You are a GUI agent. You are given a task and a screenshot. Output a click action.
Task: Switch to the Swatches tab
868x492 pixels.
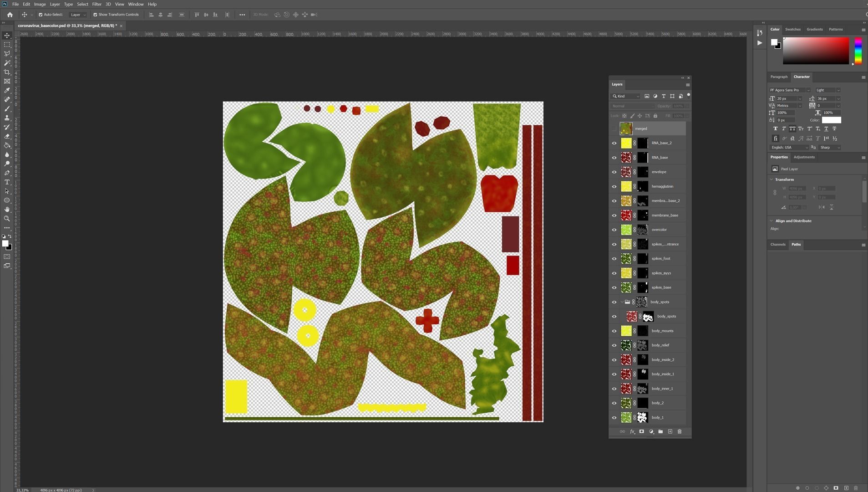click(792, 29)
